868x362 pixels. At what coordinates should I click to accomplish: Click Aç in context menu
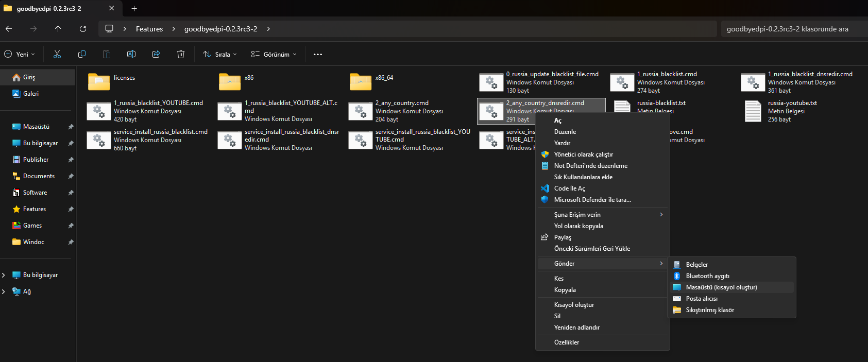click(603, 120)
